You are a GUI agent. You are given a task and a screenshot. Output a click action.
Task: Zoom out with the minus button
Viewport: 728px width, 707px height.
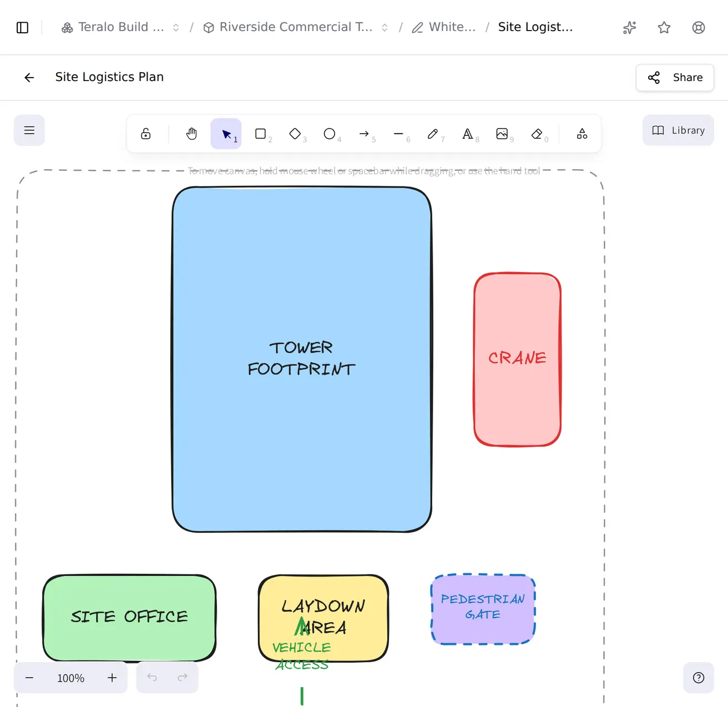[29, 678]
